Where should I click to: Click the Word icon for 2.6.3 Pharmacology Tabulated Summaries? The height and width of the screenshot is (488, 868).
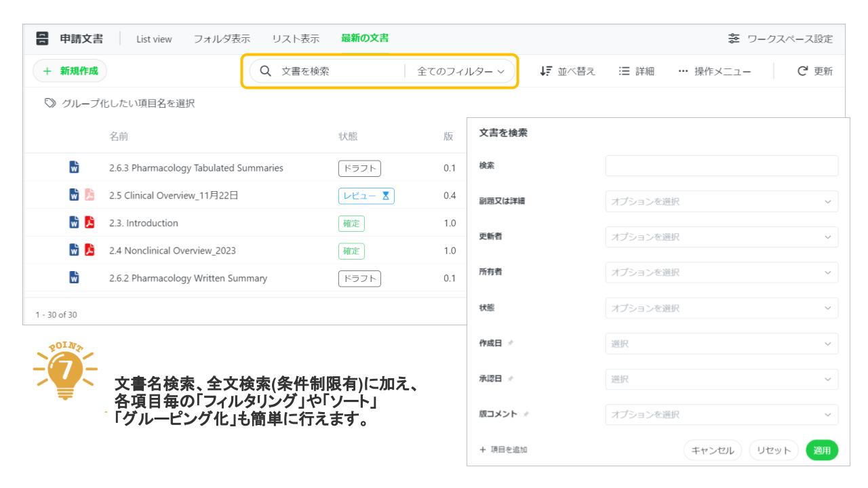[x=75, y=167]
